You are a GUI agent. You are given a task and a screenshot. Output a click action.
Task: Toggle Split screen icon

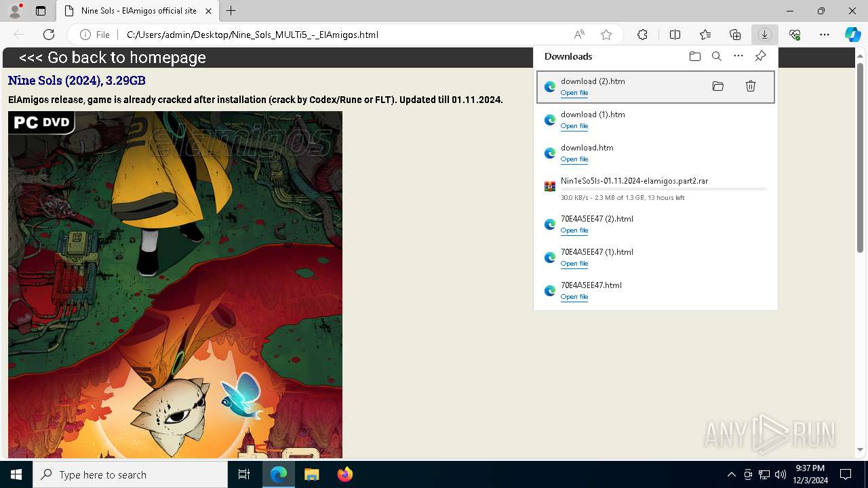point(675,35)
